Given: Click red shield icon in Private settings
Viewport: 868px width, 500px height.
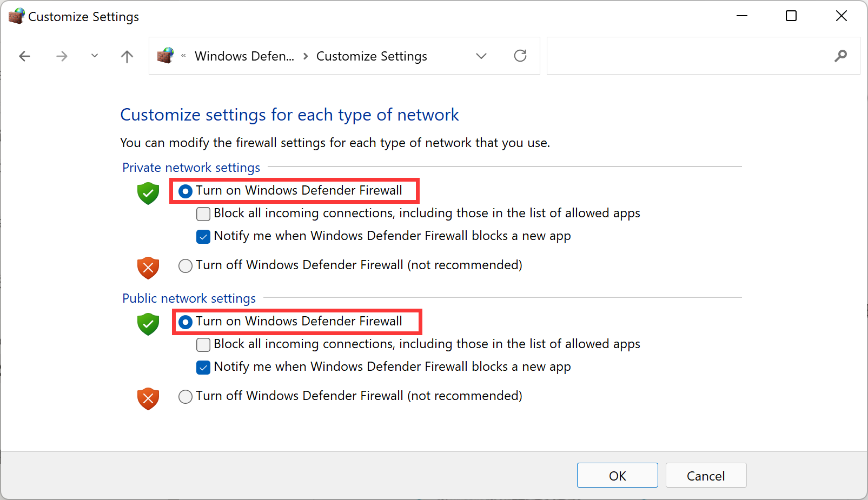Looking at the screenshot, I should (148, 268).
